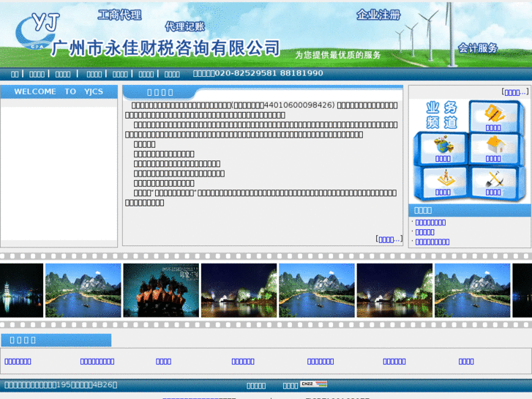This screenshot has width=532, height=399.
Task: Open the shortest link in right-side news list
Action: tap(424, 232)
